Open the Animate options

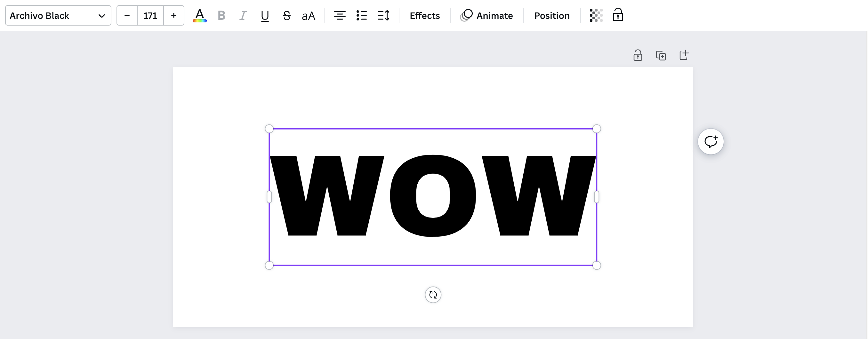pos(487,15)
